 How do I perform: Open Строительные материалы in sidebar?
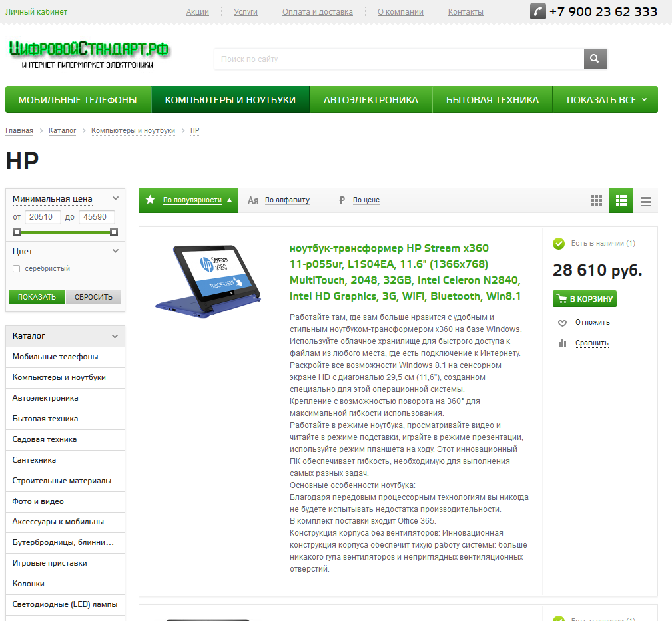click(65, 481)
